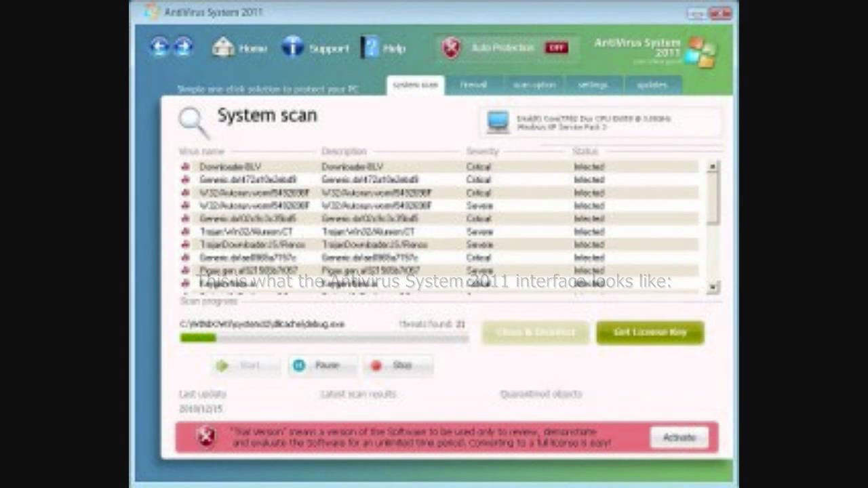Stop the running scan
868x488 pixels.
click(398, 366)
